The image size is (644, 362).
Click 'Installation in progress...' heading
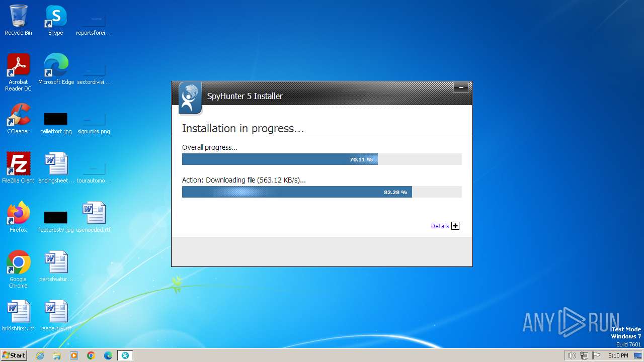(243, 129)
